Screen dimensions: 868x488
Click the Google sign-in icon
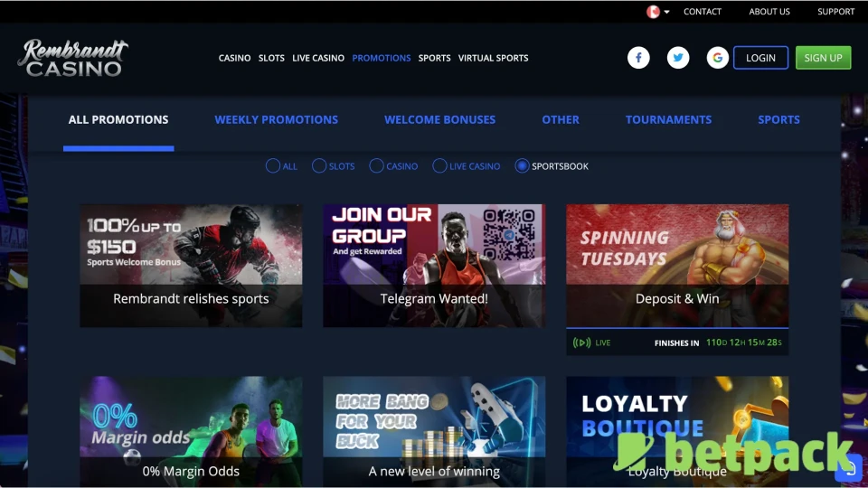pyautogui.click(x=718, y=58)
